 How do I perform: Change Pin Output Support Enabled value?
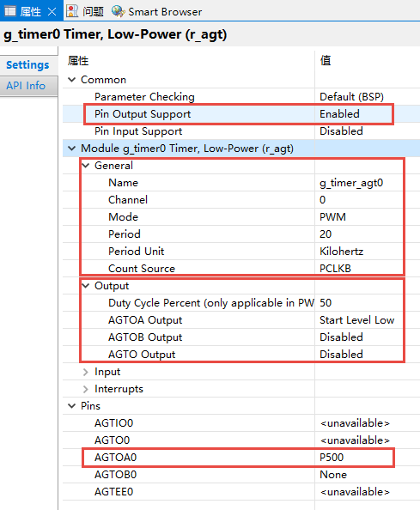tap(339, 114)
